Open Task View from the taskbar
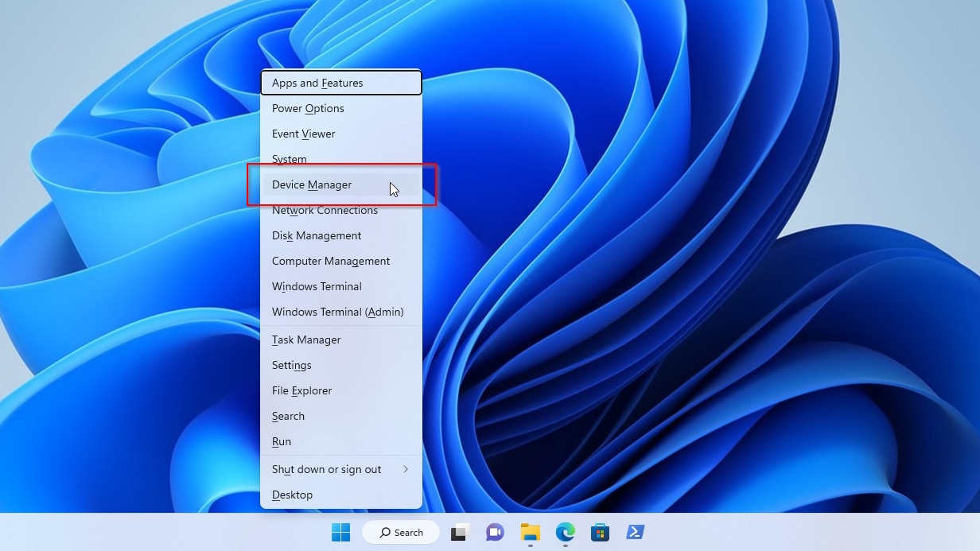Screen dimensions: 980x551 (x=458, y=532)
